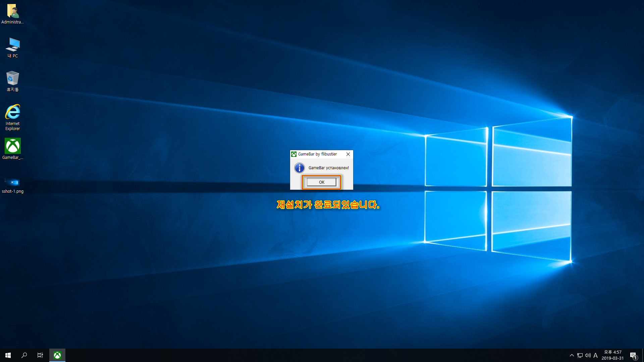Click the Xbox GameBar taskbar button
This screenshot has height=362, width=644.
pos(57,355)
